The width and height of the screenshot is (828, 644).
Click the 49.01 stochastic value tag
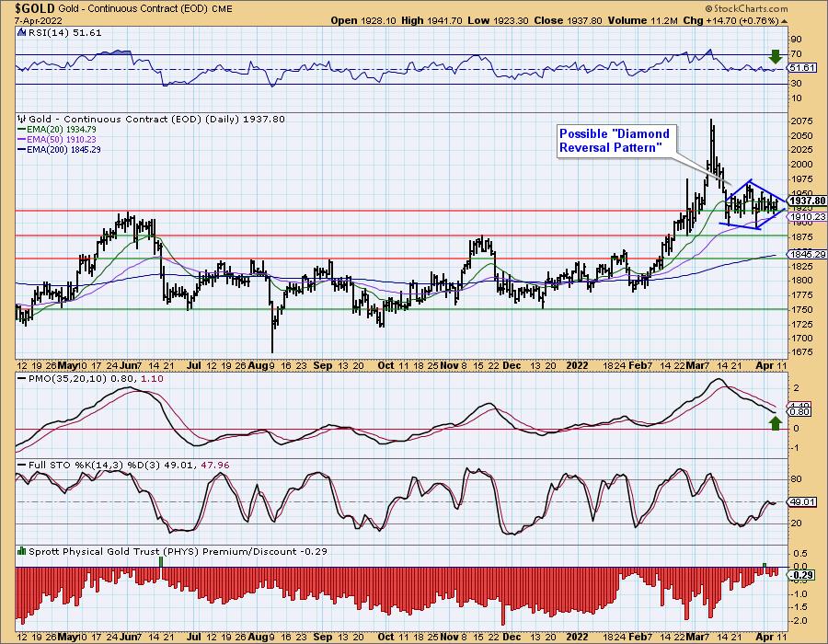click(801, 502)
